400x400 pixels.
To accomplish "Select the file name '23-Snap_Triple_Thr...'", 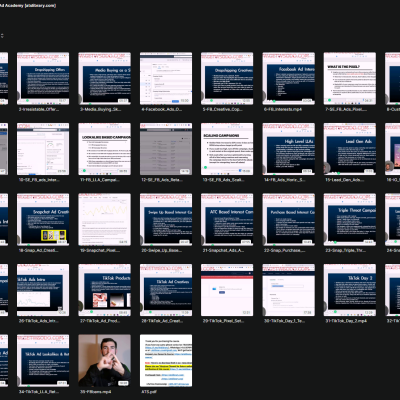I will [345, 250].
